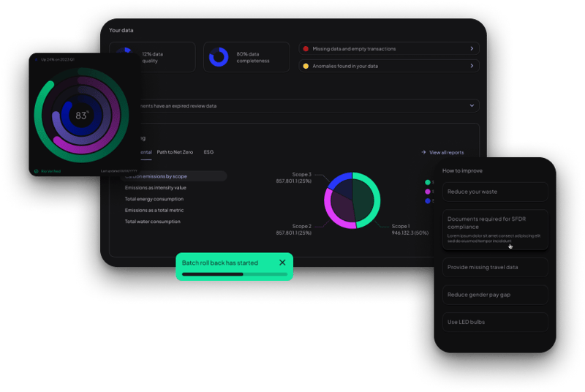The image size is (585, 392).
Task: Click the Scope 2 chart label
Action: (x=294, y=230)
